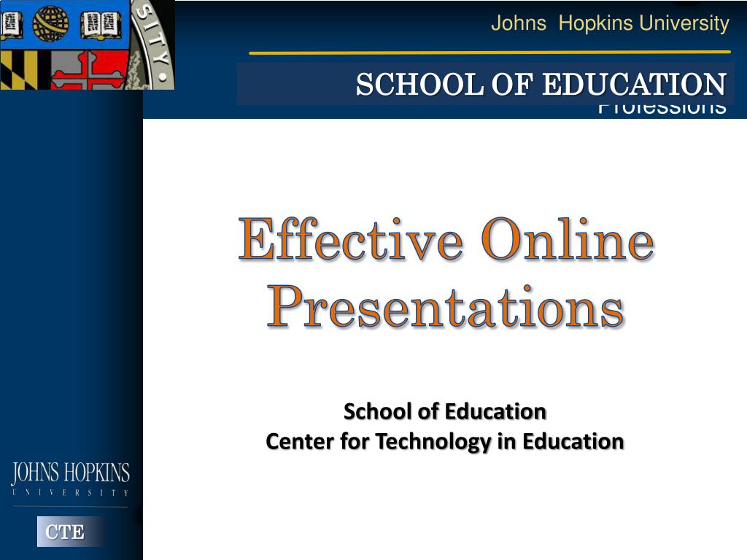
Task: Select the 'Johns Hopkins University' header text
Action: coord(610,23)
